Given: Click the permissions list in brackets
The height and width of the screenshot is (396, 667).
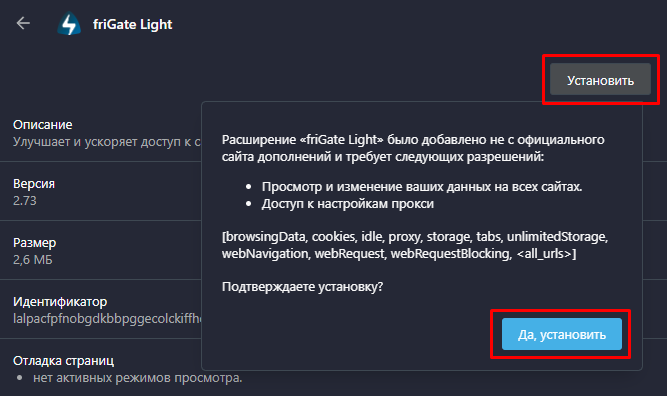Looking at the screenshot, I should [x=415, y=245].
